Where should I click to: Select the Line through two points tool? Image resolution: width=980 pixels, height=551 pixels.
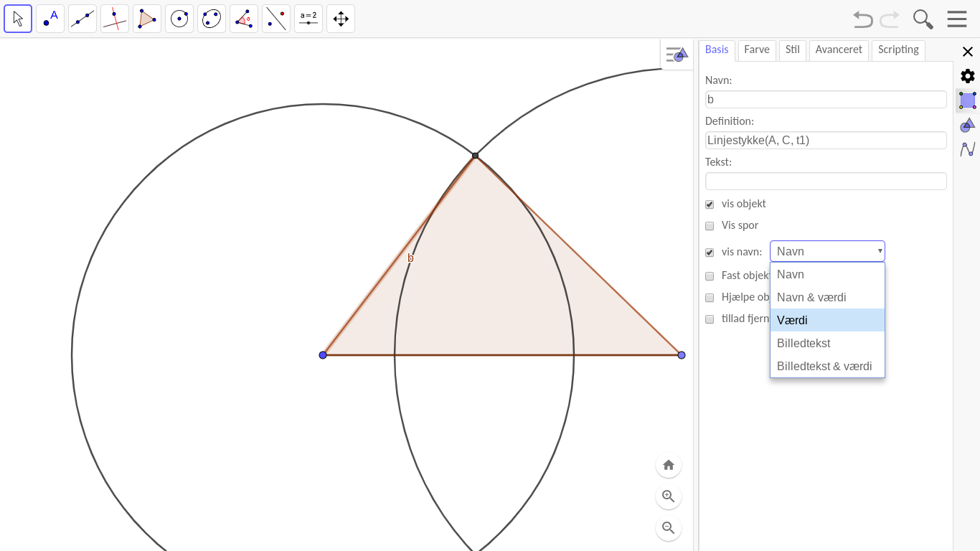click(x=83, y=19)
